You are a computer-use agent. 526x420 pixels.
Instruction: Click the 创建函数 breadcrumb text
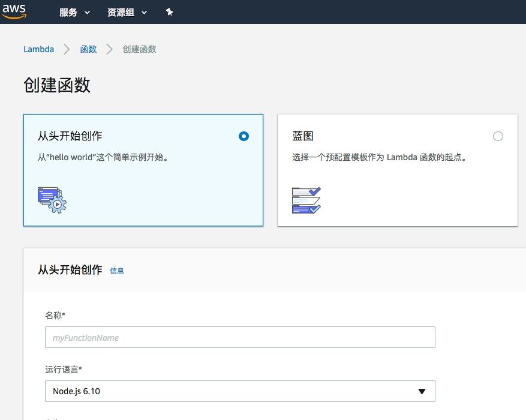tap(139, 49)
